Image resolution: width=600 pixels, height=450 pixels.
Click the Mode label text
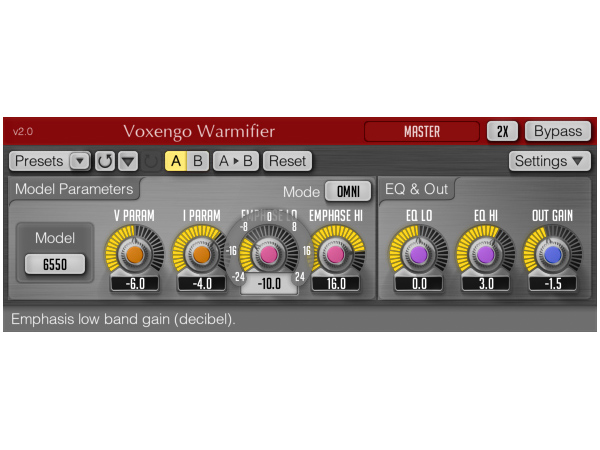[301, 192]
